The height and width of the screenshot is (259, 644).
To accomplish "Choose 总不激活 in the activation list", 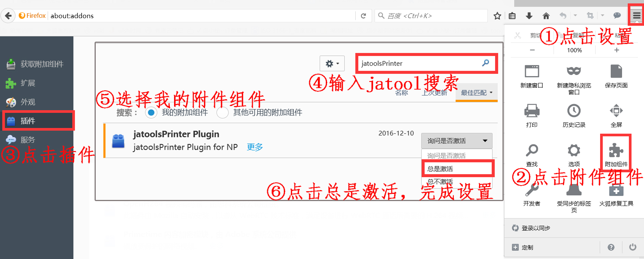I will (x=457, y=182).
